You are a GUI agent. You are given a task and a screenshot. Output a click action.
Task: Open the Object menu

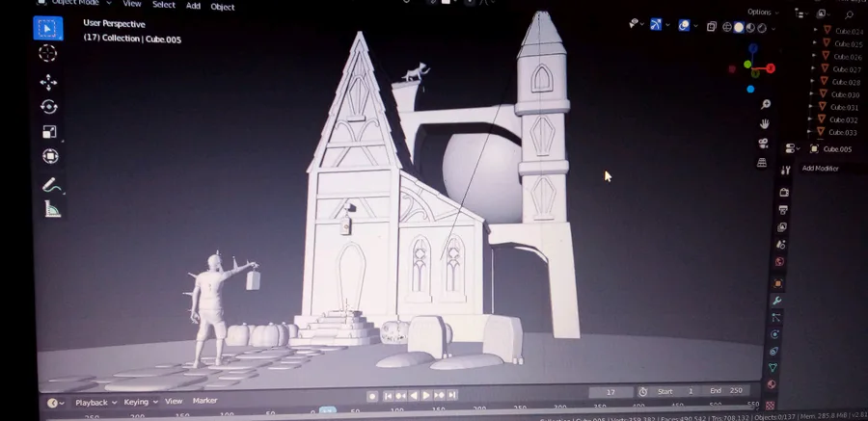pyautogui.click(x=223, y=7)
